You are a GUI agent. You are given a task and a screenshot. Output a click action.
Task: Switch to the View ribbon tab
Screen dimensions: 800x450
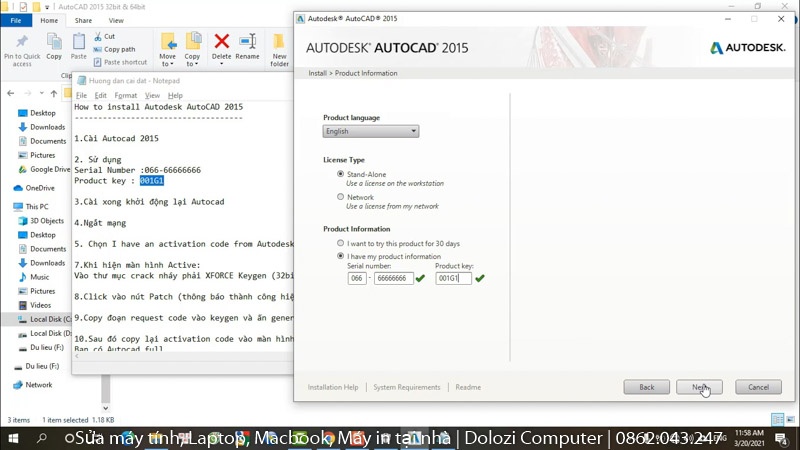pos(116,20)
